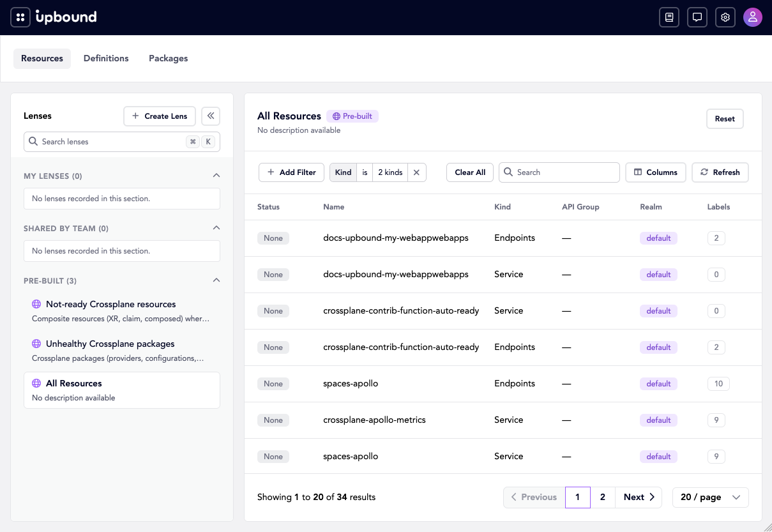Focus the resources Search field
This screenshot has width=772, height=532.
coord(559,172)
